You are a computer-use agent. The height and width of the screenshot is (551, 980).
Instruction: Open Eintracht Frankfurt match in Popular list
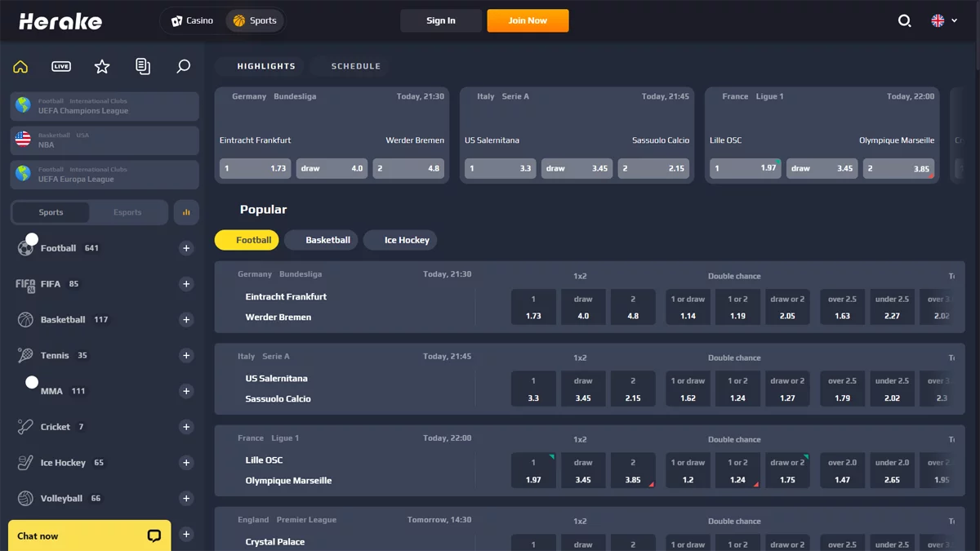pos(286,297)
